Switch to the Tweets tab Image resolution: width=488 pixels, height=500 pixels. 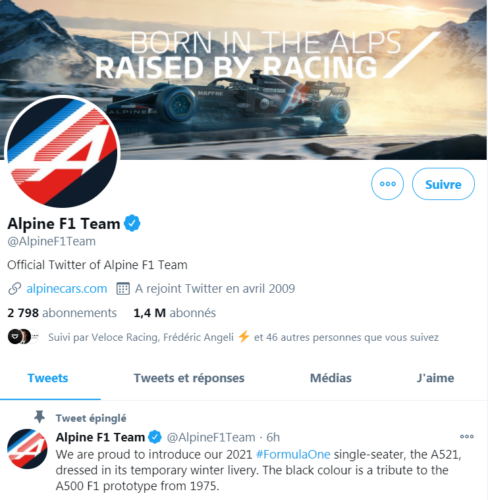pos(48,378)
